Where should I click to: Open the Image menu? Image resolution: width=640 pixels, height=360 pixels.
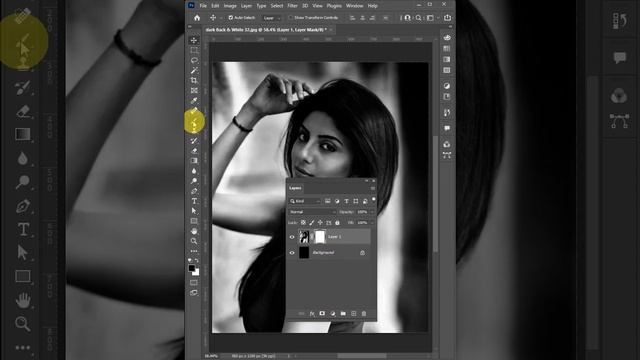coord(230,6)
